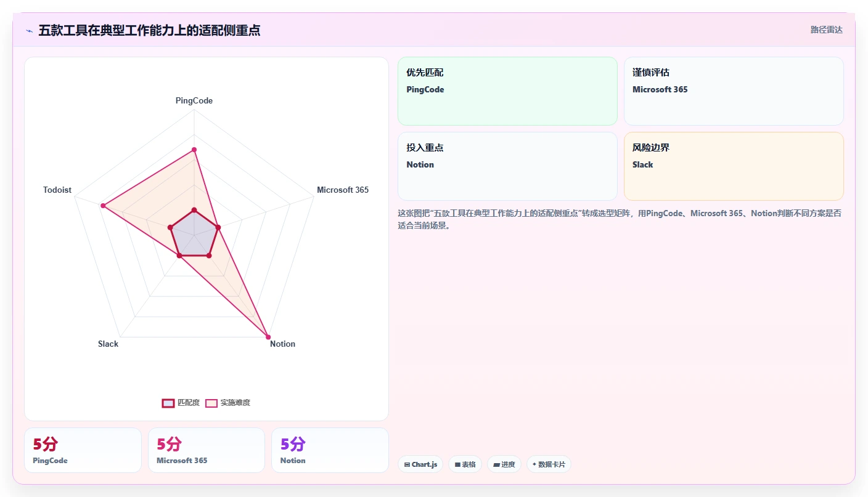The width and height of the screenshot is (868, 497).
Task: Click the 5分 PingCode score card
Action: [83, 450]
